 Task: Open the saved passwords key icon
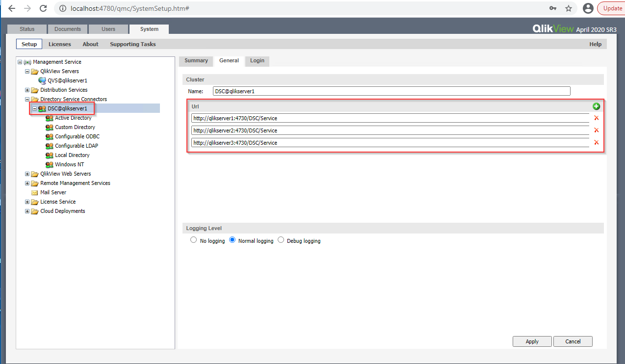point(553,8)
